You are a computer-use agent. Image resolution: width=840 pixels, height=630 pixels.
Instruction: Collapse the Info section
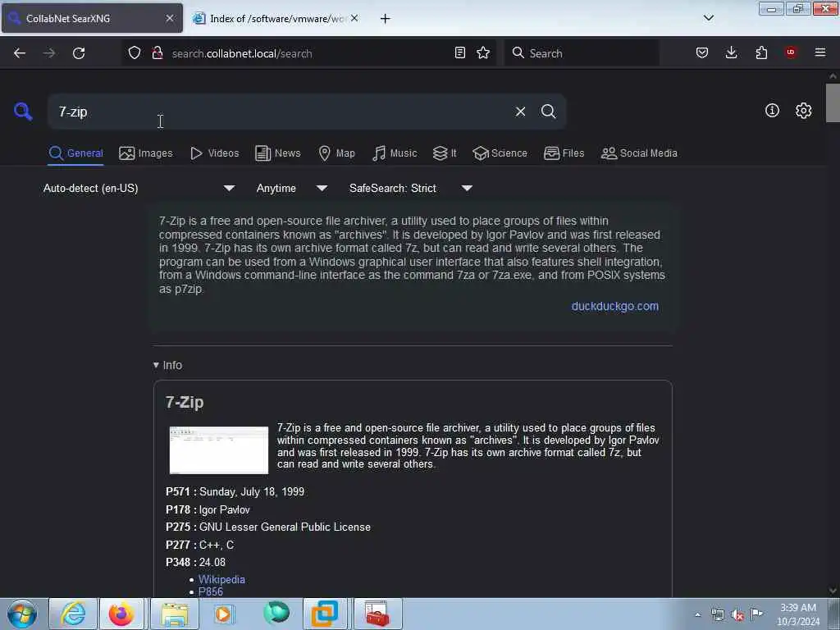point(167,365)
